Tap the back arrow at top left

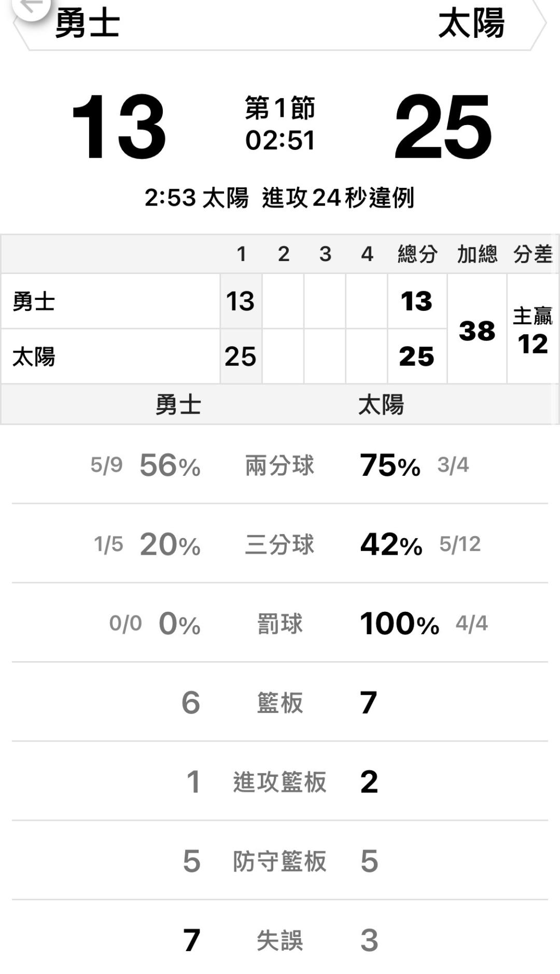(x=31, y=6)
